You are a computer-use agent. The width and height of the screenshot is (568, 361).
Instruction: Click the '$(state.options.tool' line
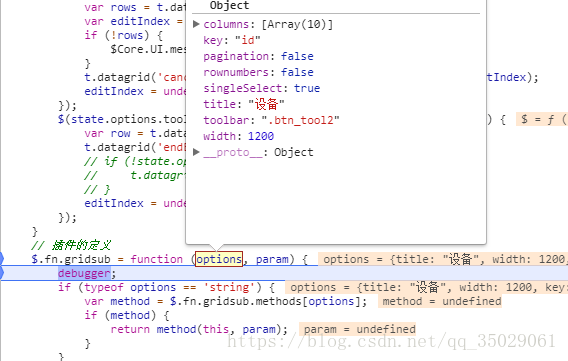coord(122,119)
